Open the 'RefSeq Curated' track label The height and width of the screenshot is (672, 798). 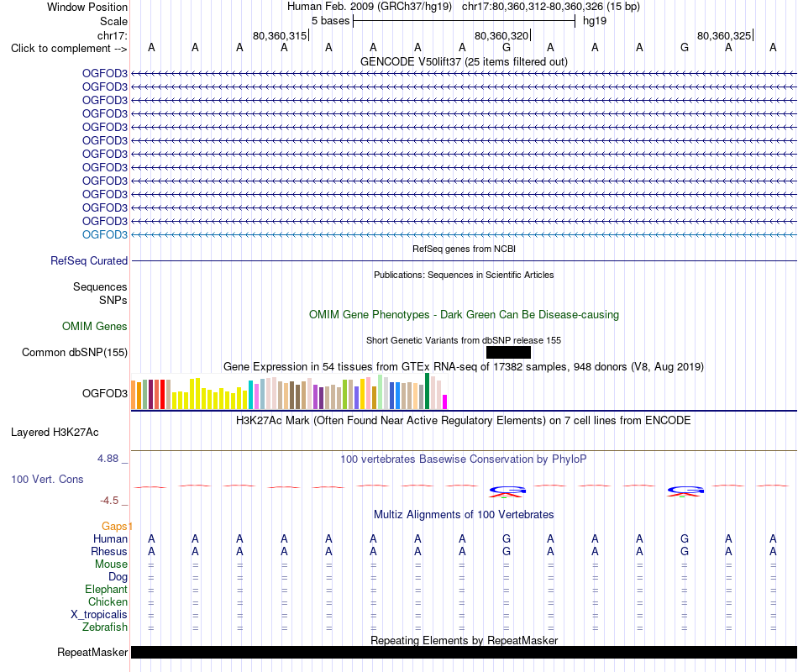click(x=89, y=260)
